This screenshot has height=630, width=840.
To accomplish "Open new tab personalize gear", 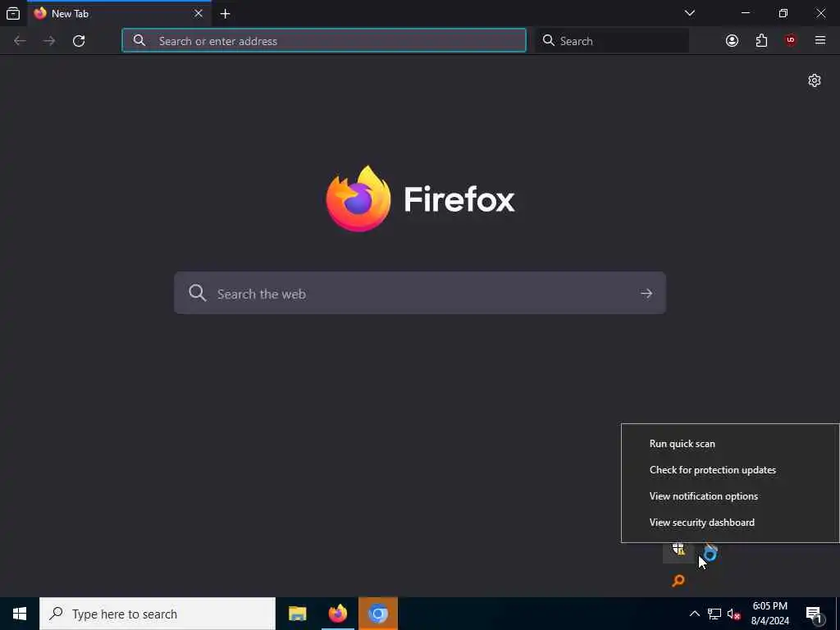I will coord(815,80).
